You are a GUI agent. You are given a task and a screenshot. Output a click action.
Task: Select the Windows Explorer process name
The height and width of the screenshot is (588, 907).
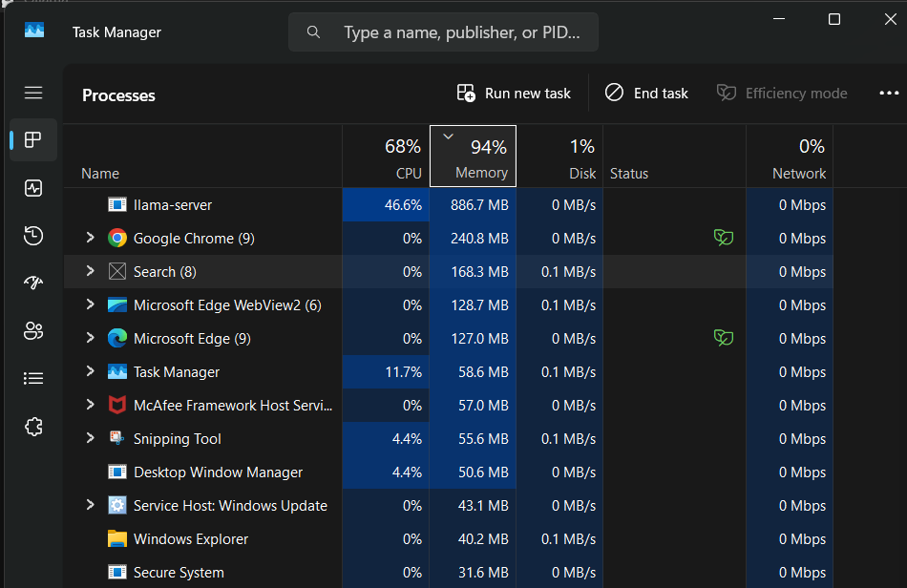coord(191,539)
